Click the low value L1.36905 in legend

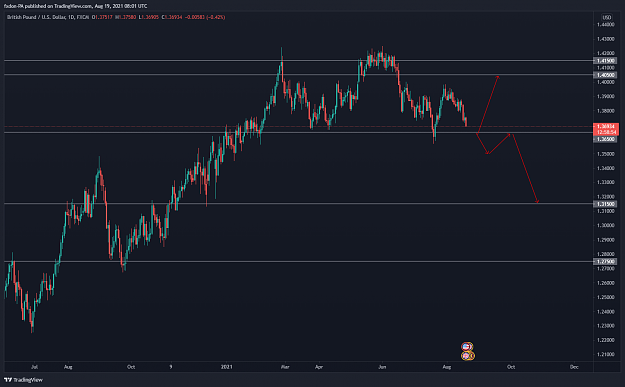(149, 18)
